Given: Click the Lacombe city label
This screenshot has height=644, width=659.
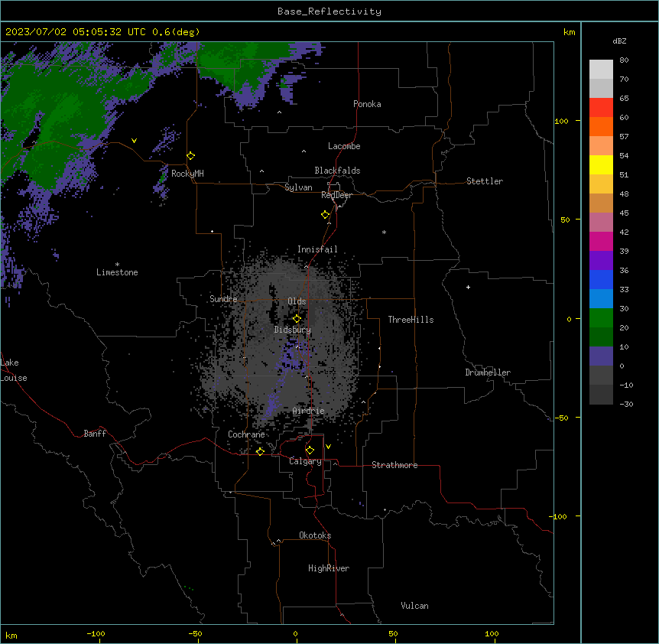Looking at the screenshot, I should point(344,146).
